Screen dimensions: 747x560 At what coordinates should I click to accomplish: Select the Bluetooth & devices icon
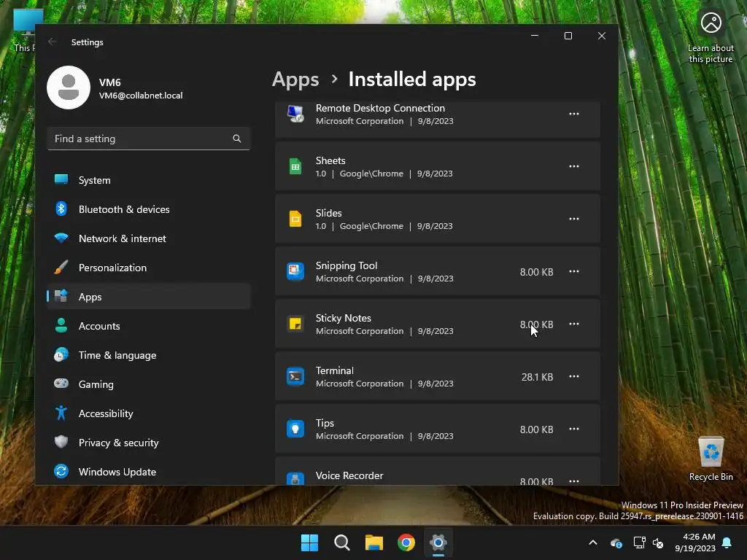coord(61,209)
